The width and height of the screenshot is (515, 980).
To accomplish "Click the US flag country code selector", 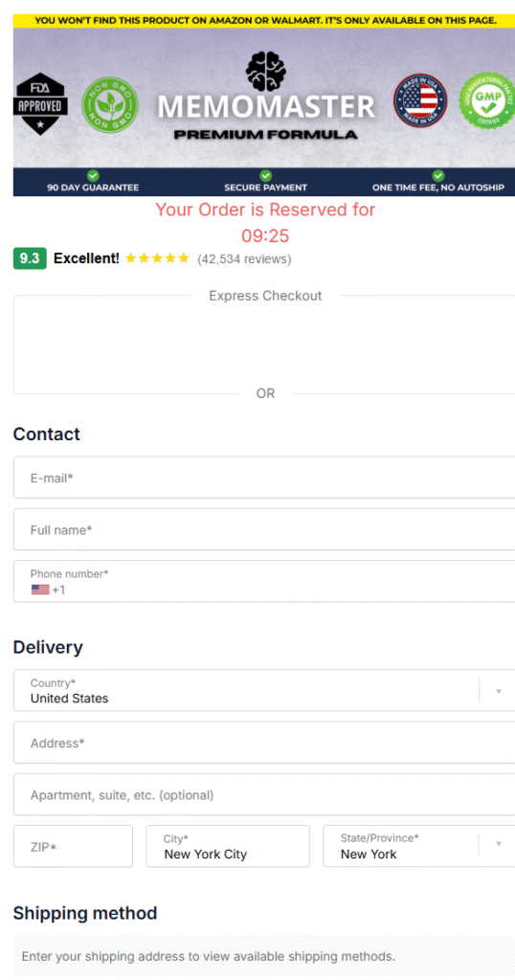I will tap(48, 590).
